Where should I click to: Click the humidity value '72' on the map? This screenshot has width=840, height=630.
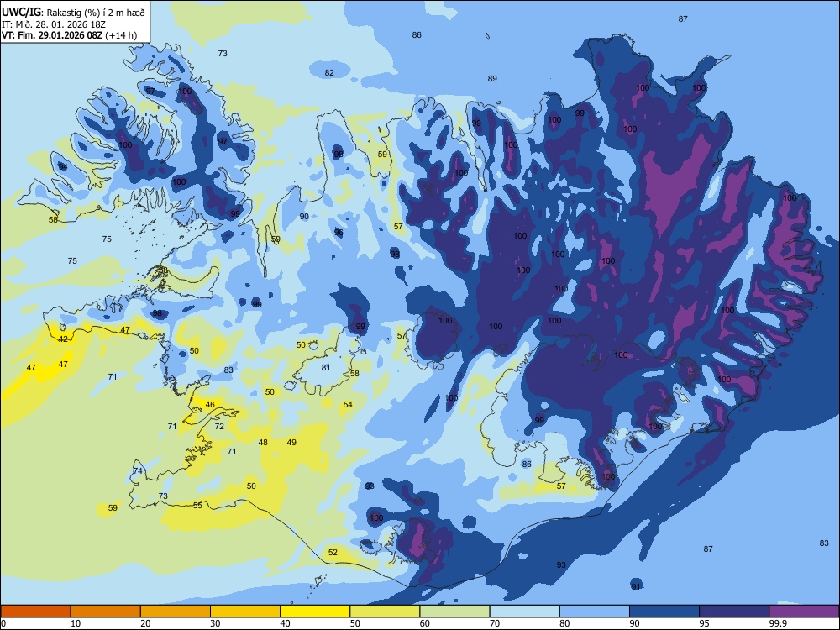point(219,427)
